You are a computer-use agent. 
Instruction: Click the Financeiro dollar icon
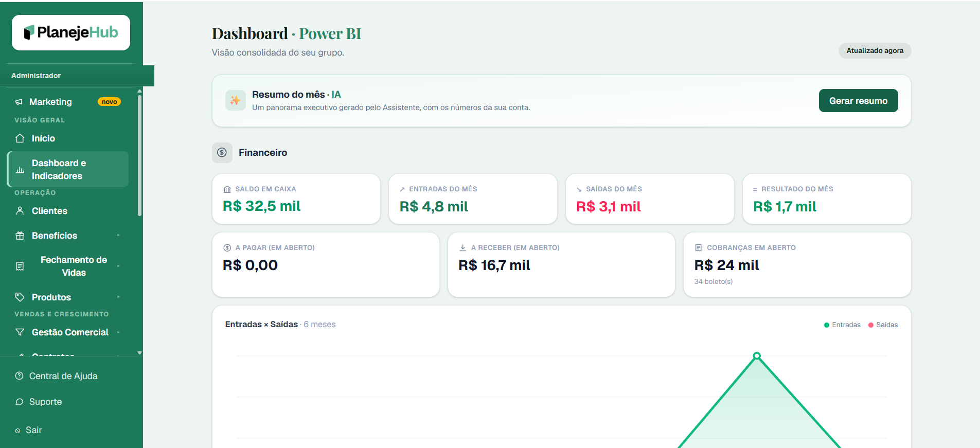click(x=222, y=153)
